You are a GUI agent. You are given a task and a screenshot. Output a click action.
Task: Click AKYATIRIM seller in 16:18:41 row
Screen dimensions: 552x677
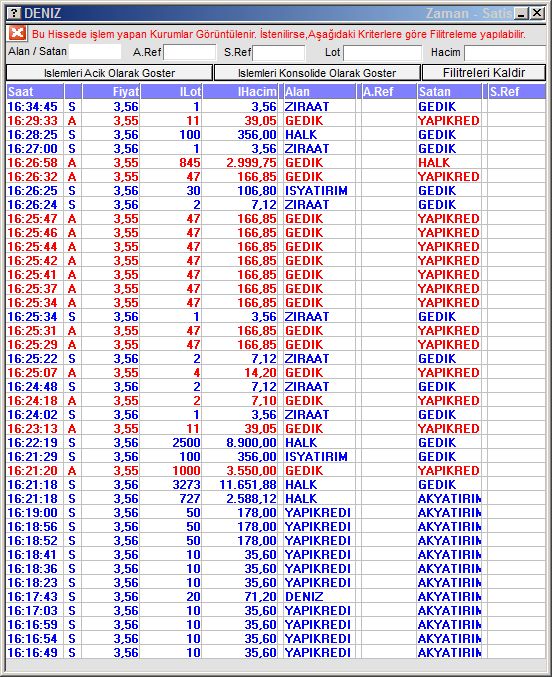[449, 554]
